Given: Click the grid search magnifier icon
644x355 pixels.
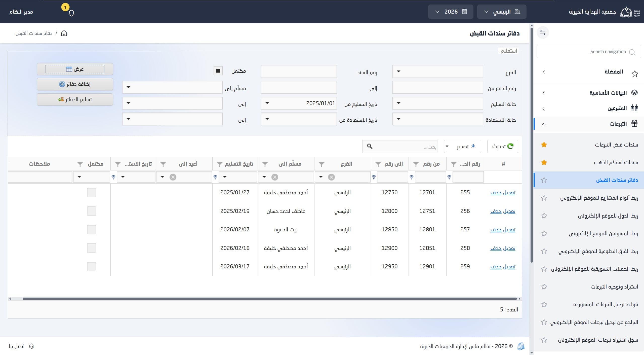Looking at the screenshot, I should pyautogui.click(x=370, y=146).
